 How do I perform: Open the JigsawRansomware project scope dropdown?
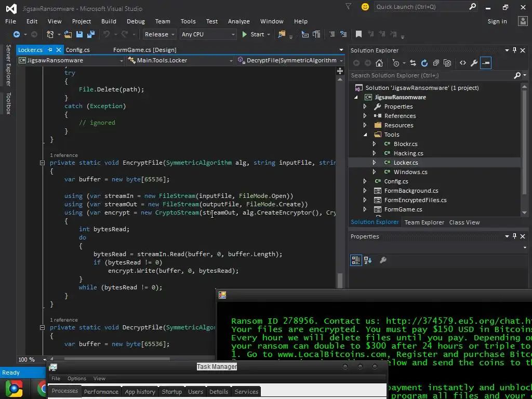point(71,60)
